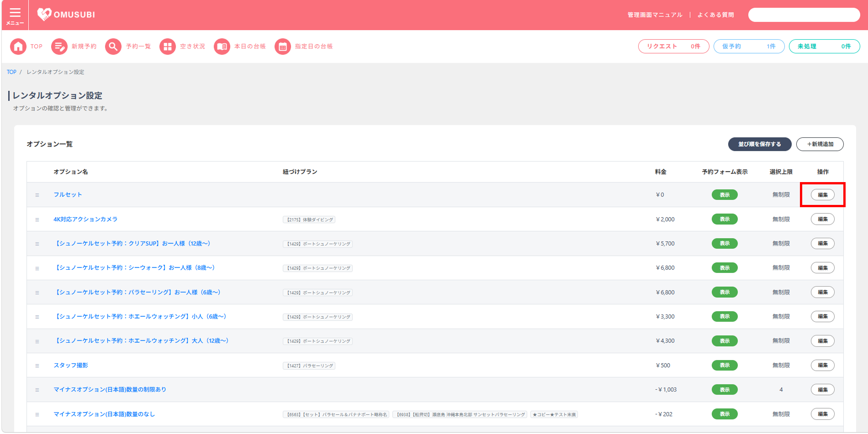The image size is (868, 434).
Task: Click plan tag 【2175】体験ダイビング
Action: point(309,220)
